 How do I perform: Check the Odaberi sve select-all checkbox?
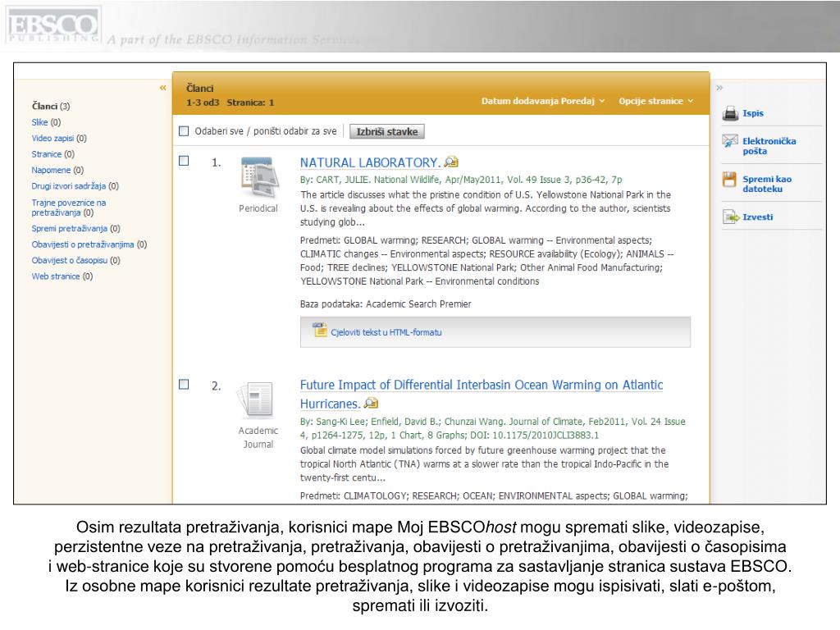tap(184, 131)
